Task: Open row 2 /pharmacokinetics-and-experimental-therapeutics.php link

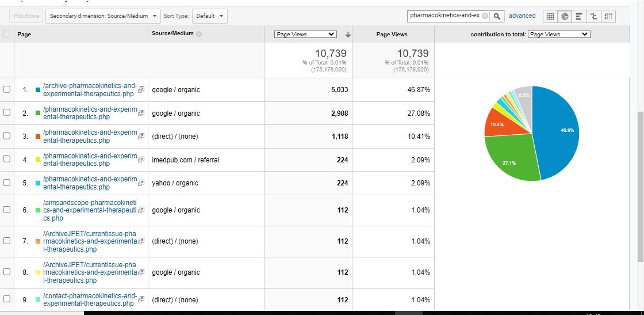Action: pyautogui.click(x=90, y=113)
